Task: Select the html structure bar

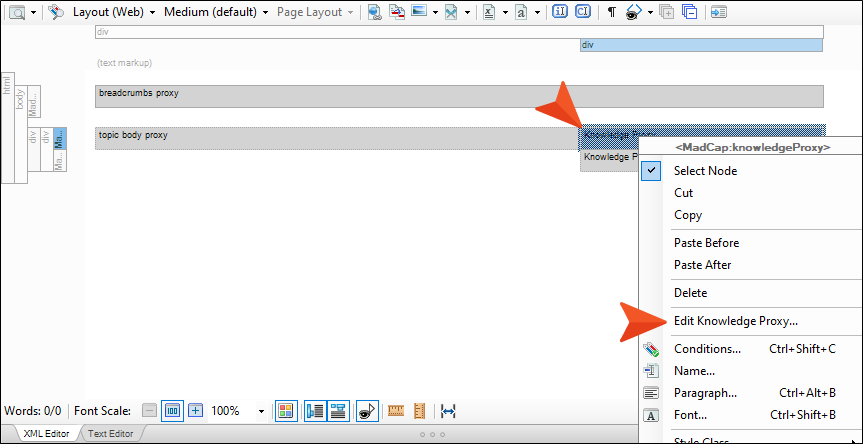Action: pos(8,127)
